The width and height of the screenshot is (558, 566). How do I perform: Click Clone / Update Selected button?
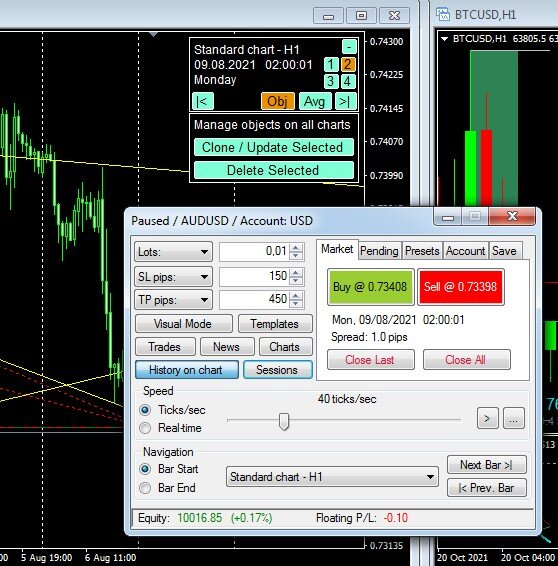274,147
